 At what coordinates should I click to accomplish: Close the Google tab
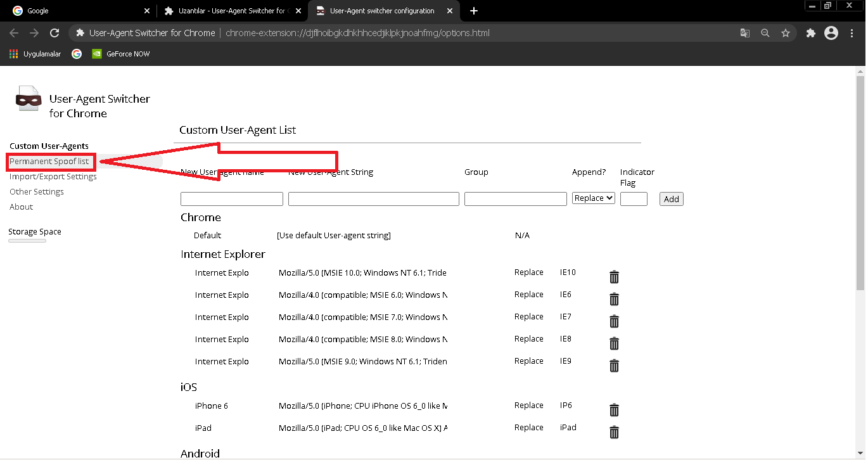click(x=147, y=11)
